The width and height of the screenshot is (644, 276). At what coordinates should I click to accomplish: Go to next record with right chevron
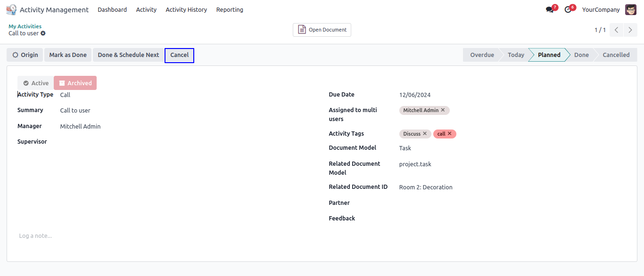coord(630,30)
